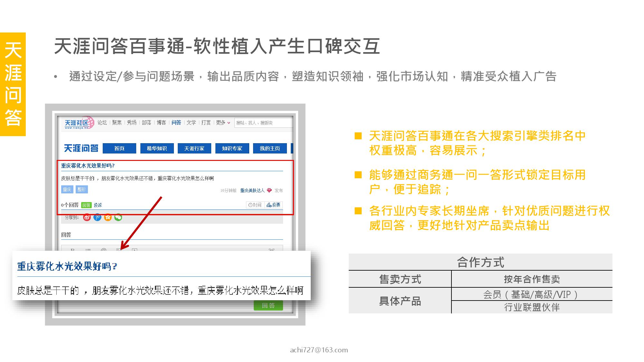This screenshot has height=362, width=644.
Task: Sort answers by 投票
Action: (274, 205)
